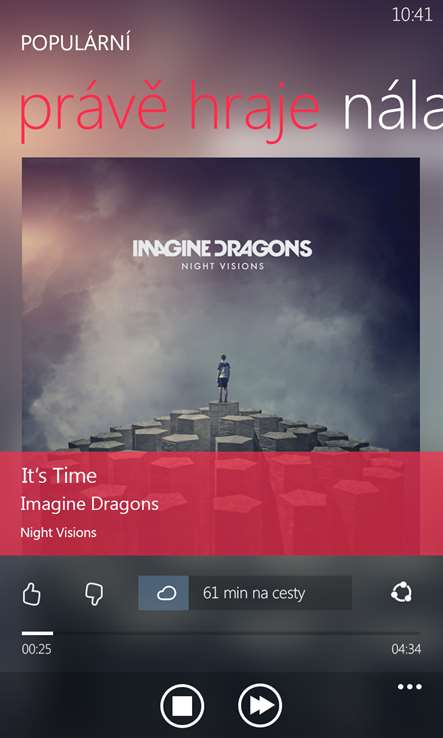
Task: Click the song progress bar
Action: click(221, 634)
